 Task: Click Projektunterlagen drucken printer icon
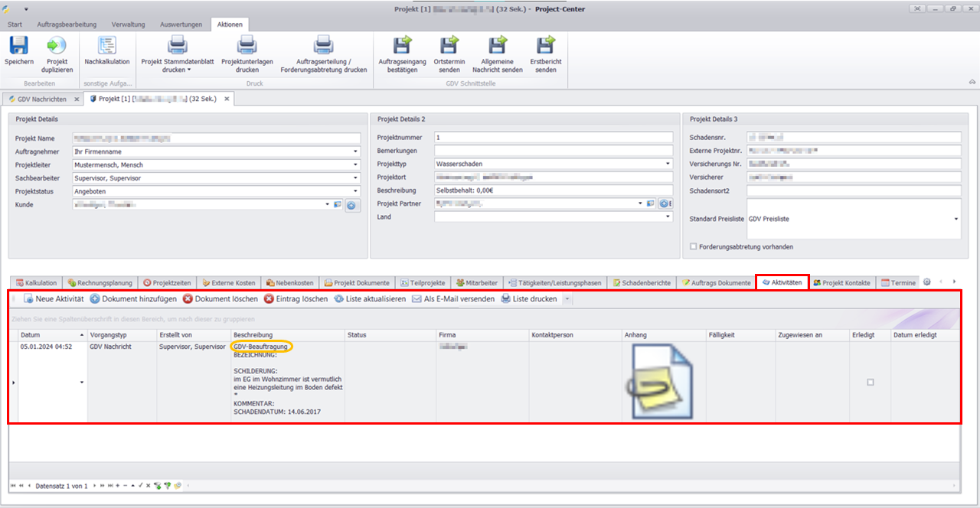coord(247,47)
